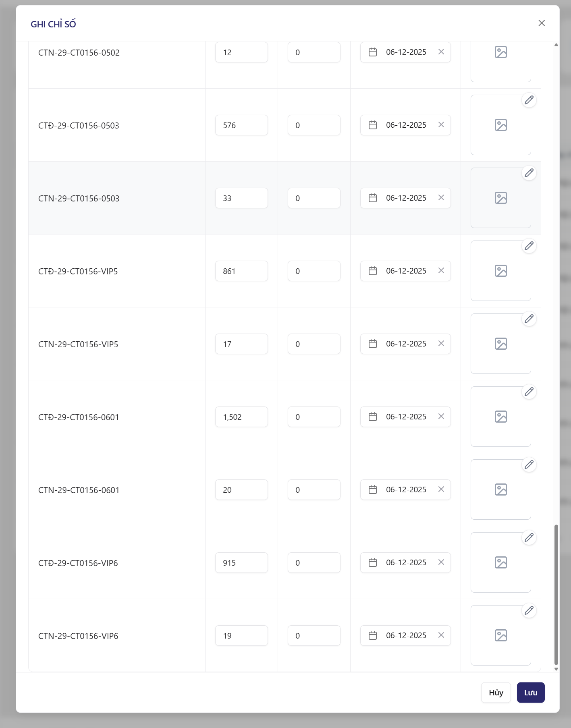This screenshot has width=571, height=728.
Task: Open date picker for the CTN-29-CT0156-VIP5 row
Action: click(406, 344)
